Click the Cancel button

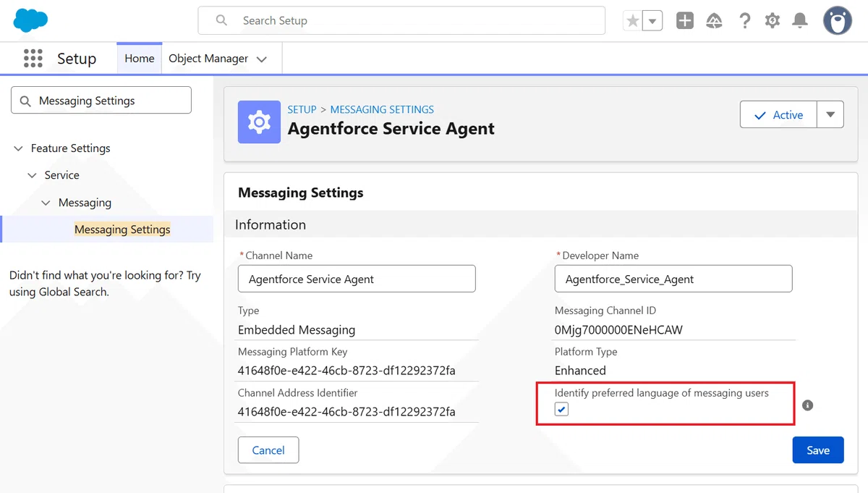tap(268, 450)
